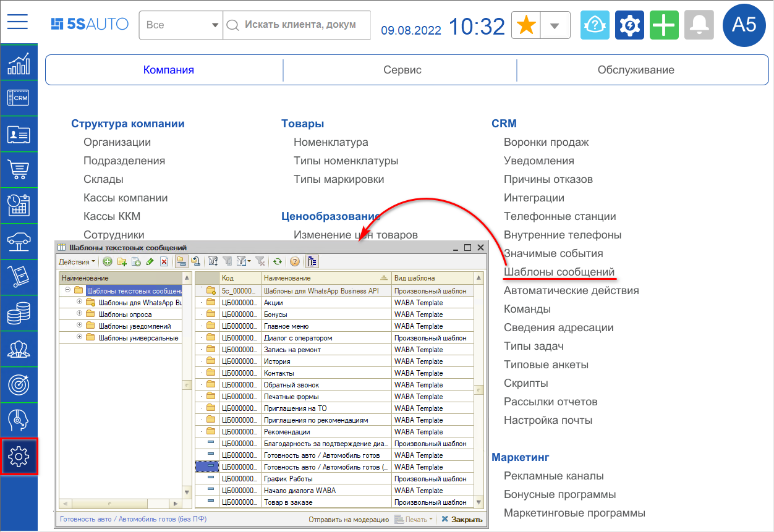The width and height of the screenshot is (774, 532).
Task: Expand the 'Шаблоны опроса' tree folder
Action: pos(79,314)
